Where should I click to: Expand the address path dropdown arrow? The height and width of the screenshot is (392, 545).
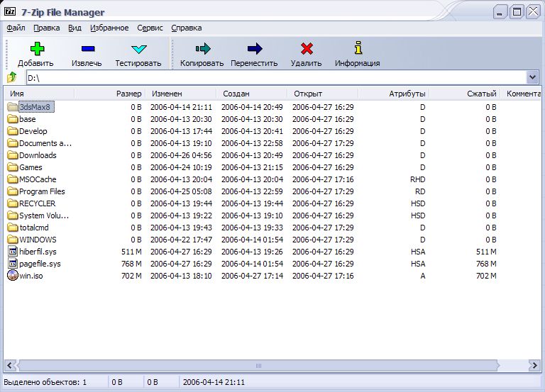[532, 77]
